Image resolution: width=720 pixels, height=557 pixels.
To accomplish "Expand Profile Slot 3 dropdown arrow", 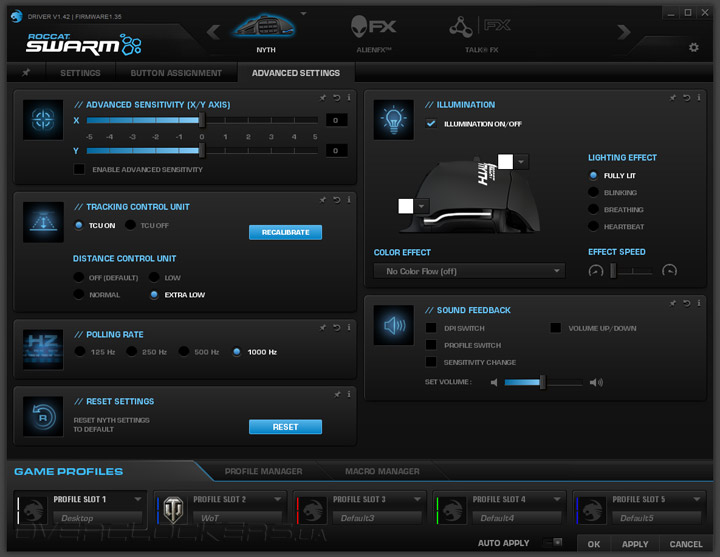I will [417, 499].
